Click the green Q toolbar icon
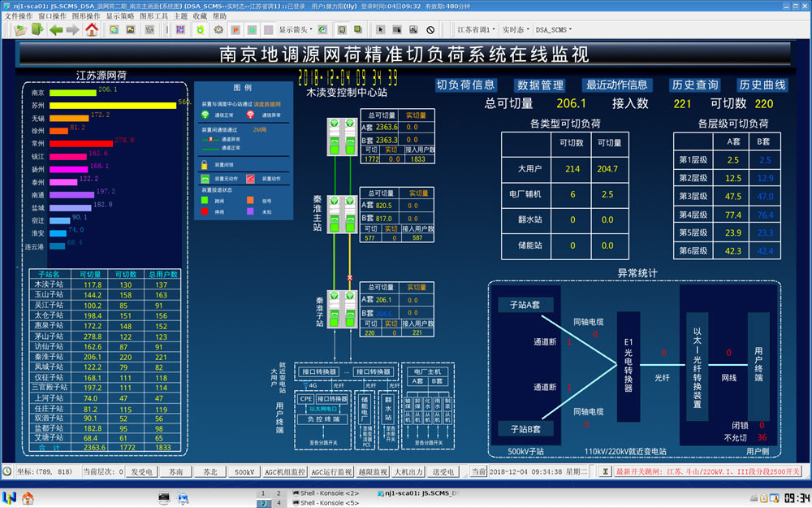The image size is (812, 508). [x=252, y=30]
